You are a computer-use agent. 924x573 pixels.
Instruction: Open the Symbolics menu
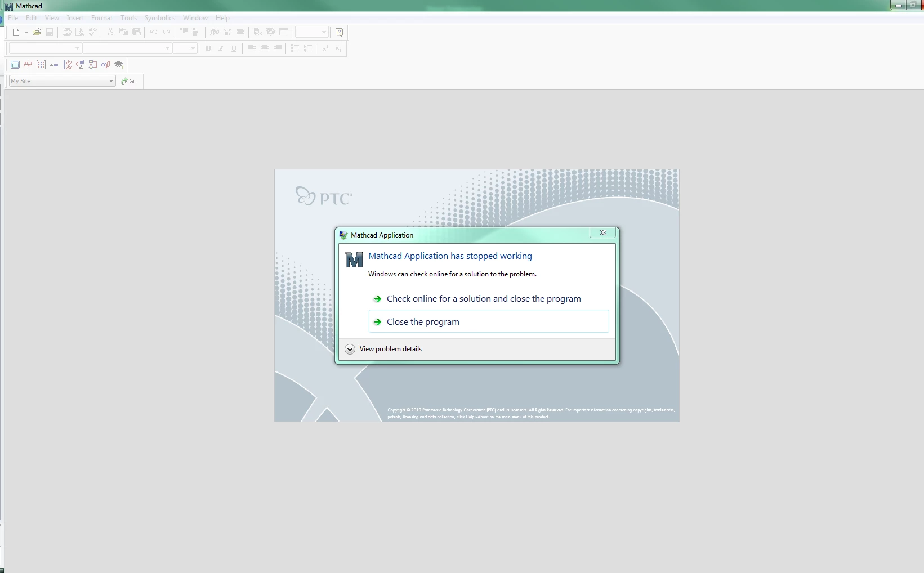click(160, 18)
